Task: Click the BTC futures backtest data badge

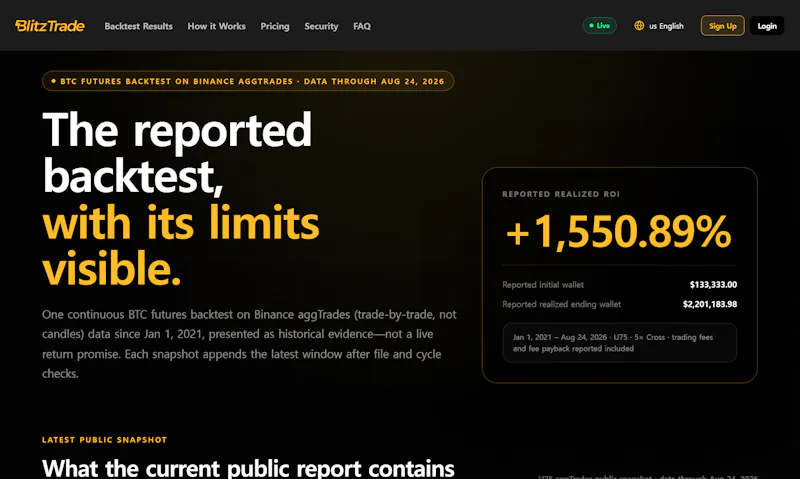Action: (248, 81)
